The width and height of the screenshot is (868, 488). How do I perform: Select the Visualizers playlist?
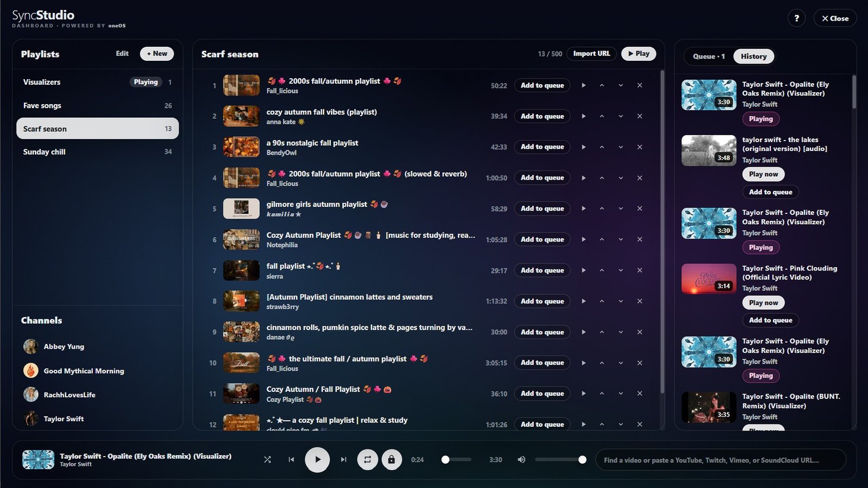(98, 82)
